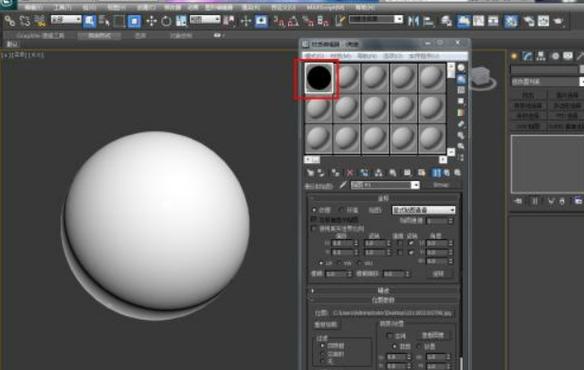Screen dimensions: 584x370
Task: Open Material Editor Utilities menu
Action: pos(425,56)
